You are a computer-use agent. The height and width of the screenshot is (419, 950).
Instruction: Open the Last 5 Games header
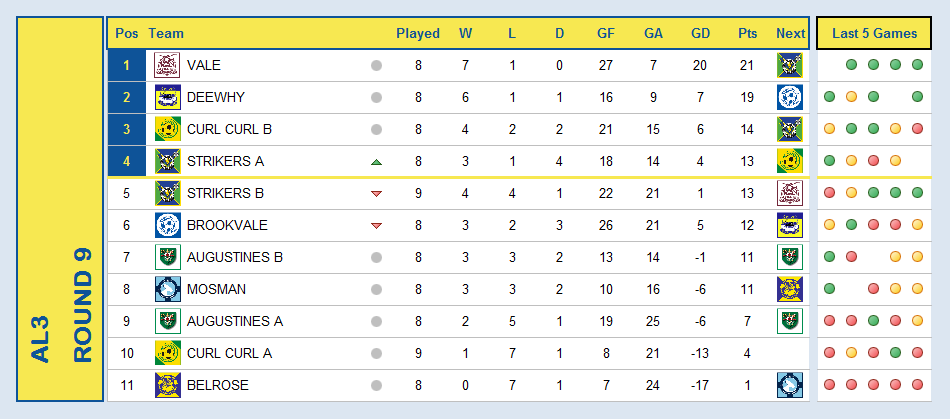click(874, 33)
